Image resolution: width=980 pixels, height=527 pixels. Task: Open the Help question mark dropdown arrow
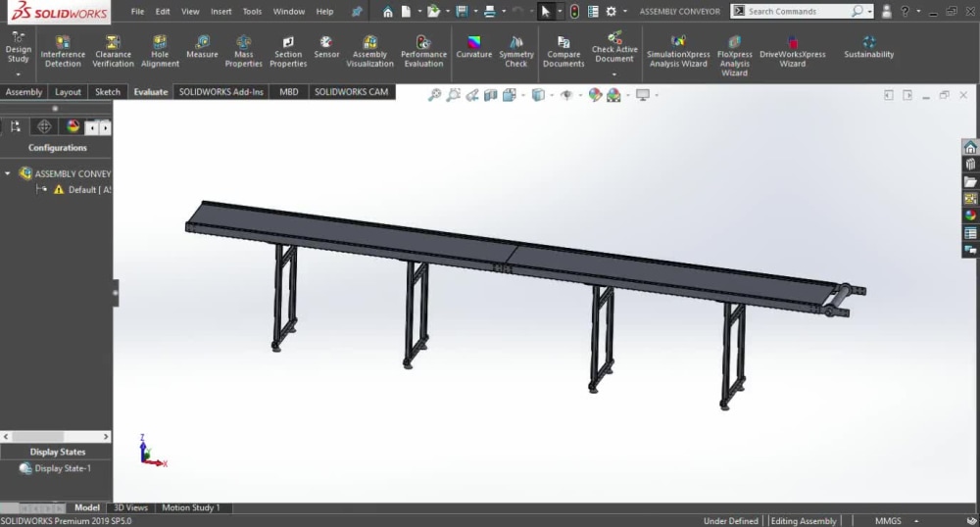click(918, 11)
